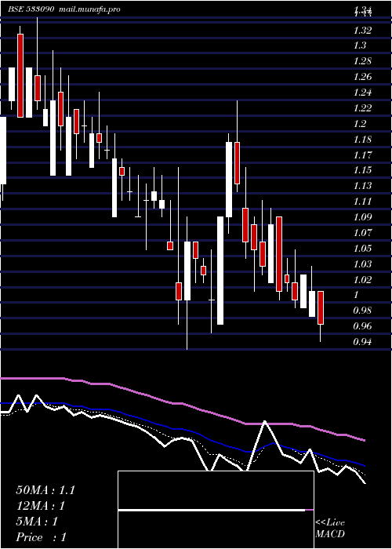Click the 1.28 price level label

pyautogui.click(x=362, y=61)
